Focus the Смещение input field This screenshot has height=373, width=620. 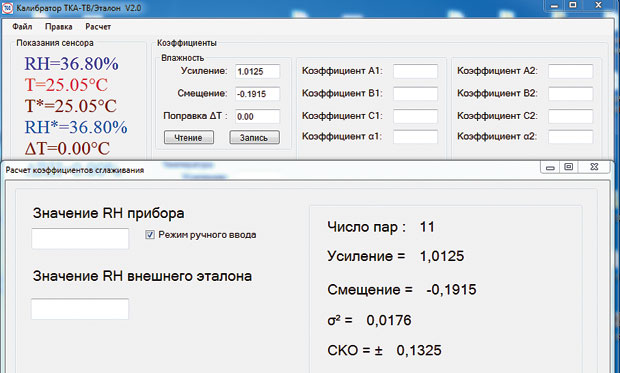point(257,94)
